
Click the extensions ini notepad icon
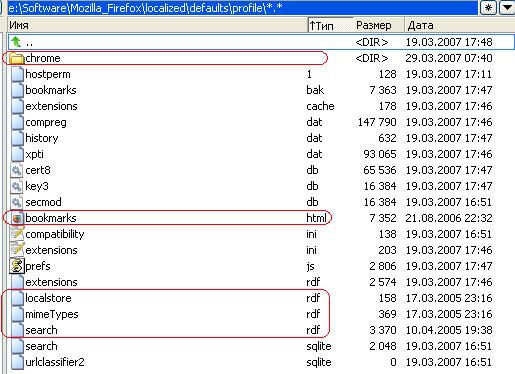tap(17, 250)
